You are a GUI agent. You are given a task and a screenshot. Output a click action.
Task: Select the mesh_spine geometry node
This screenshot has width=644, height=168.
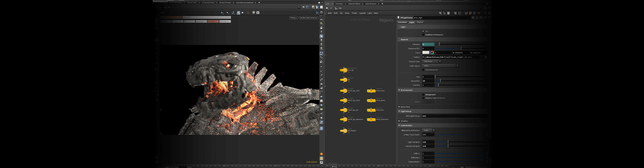(371, 100)
